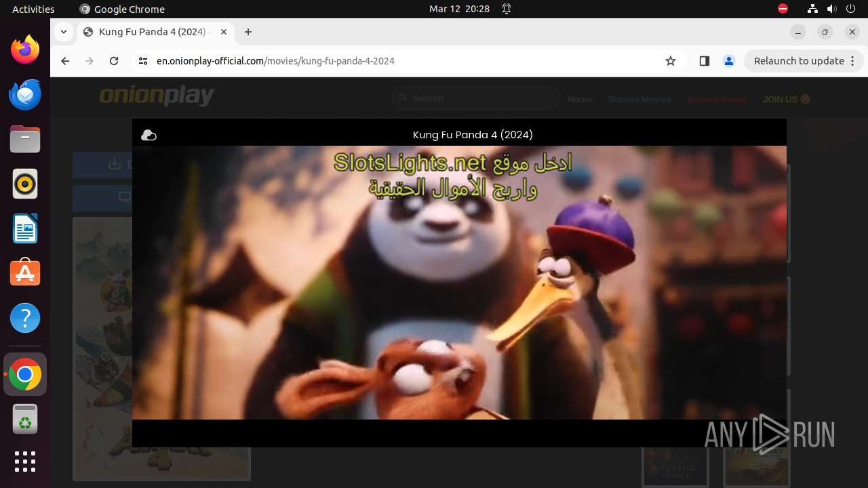Viewport: 868px width, 488px height.
Task: Launch LibreOffice Writer from dock
Action: (x=25, y=228)
